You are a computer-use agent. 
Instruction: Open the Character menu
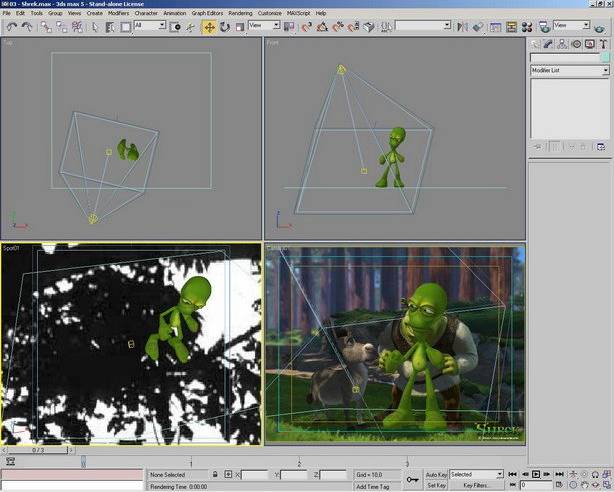146,13
